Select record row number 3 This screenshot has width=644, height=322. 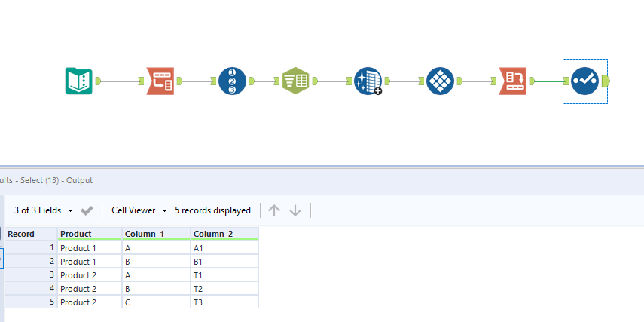click(x=30, y=274)
